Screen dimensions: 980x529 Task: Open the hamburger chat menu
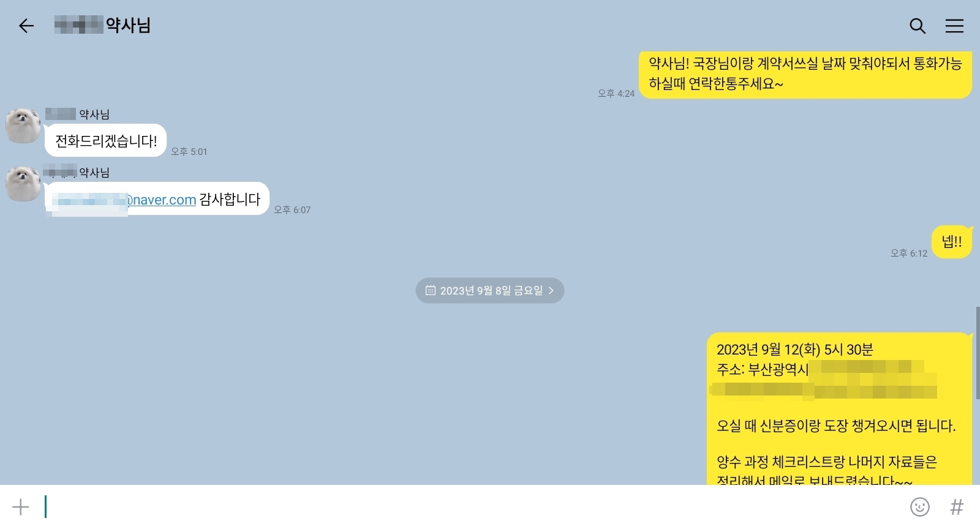pyautogui.click(x=954, y=26)
